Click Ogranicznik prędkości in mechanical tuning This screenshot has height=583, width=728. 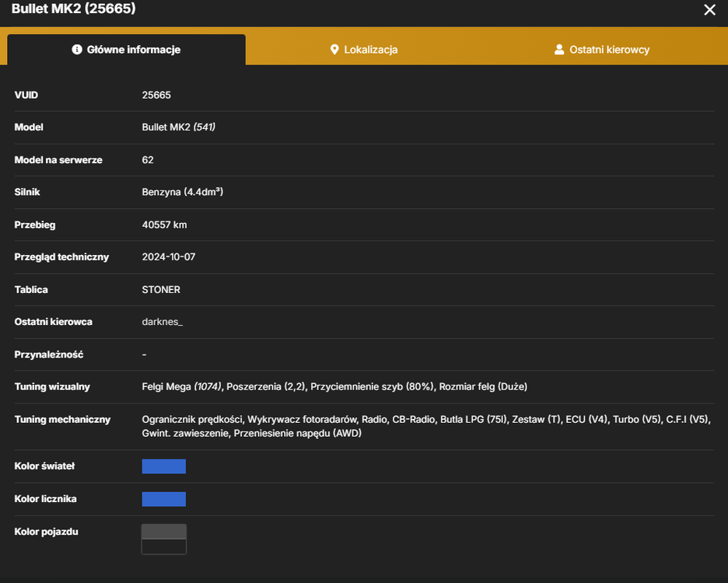pyautogui.click(x=192, y=420)
